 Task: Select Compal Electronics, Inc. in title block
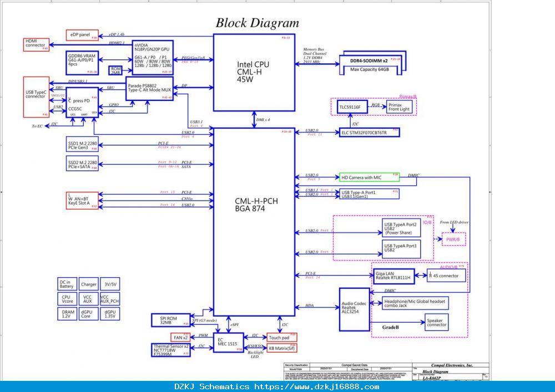452,365
